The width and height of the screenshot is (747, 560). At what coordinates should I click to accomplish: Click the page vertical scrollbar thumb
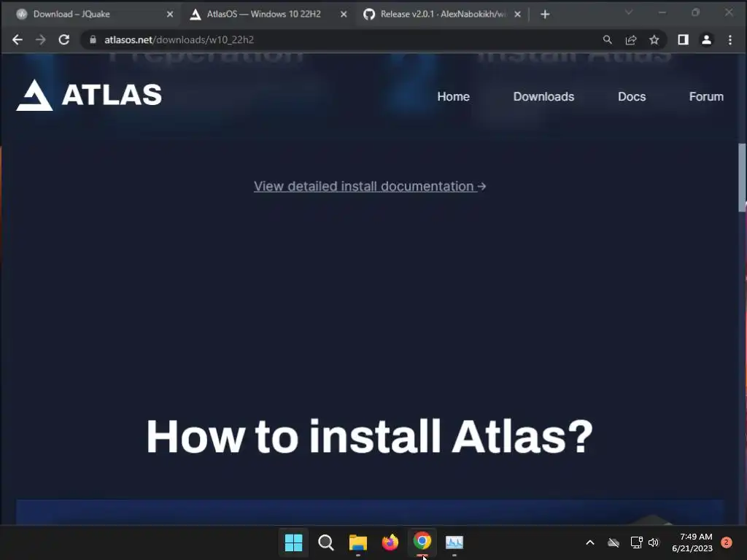742,177
